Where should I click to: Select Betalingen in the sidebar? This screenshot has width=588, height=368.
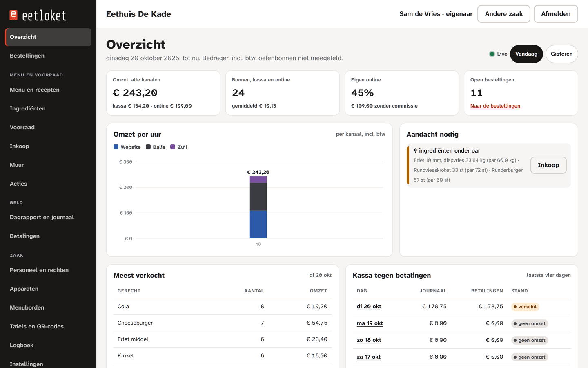tap(48, 236)
